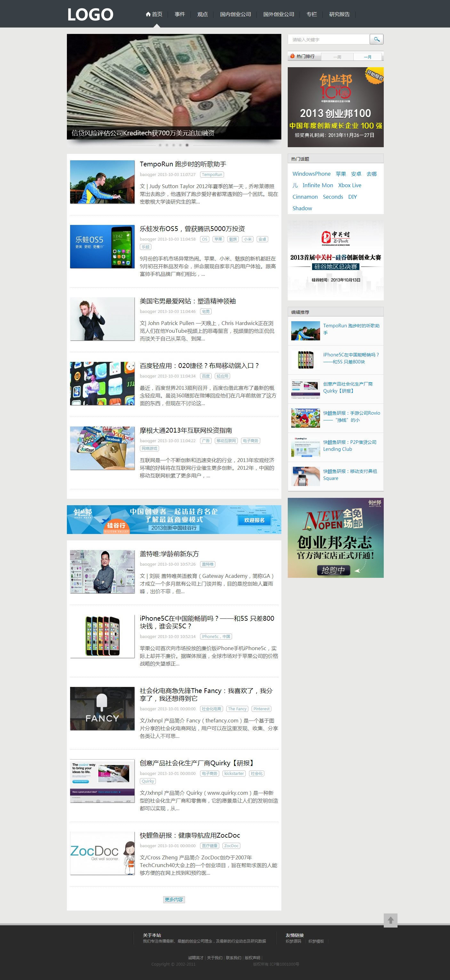The height and width of the screenshot is (980, 450).
Task: Click hot topic Cinnamon
Action: [x=305, y=197]
